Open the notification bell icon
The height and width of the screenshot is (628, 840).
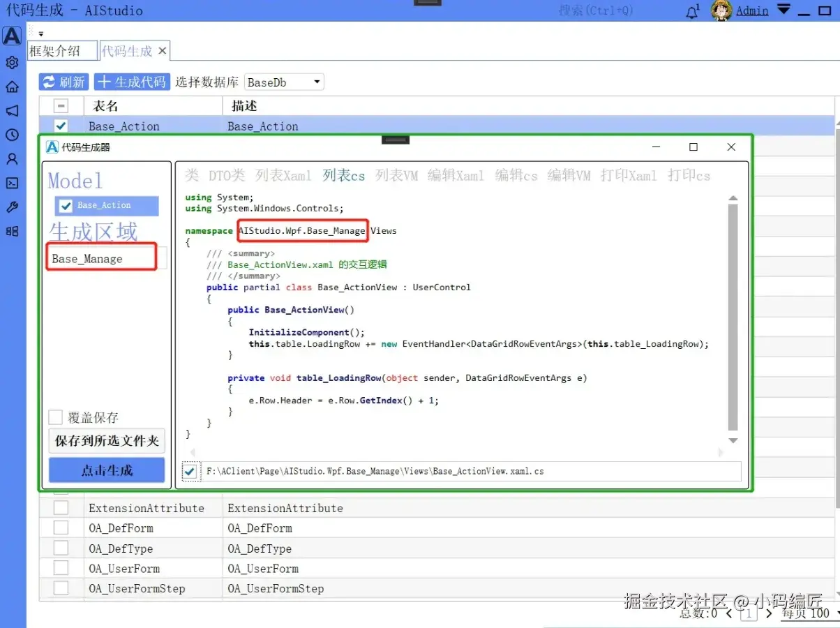693,11
